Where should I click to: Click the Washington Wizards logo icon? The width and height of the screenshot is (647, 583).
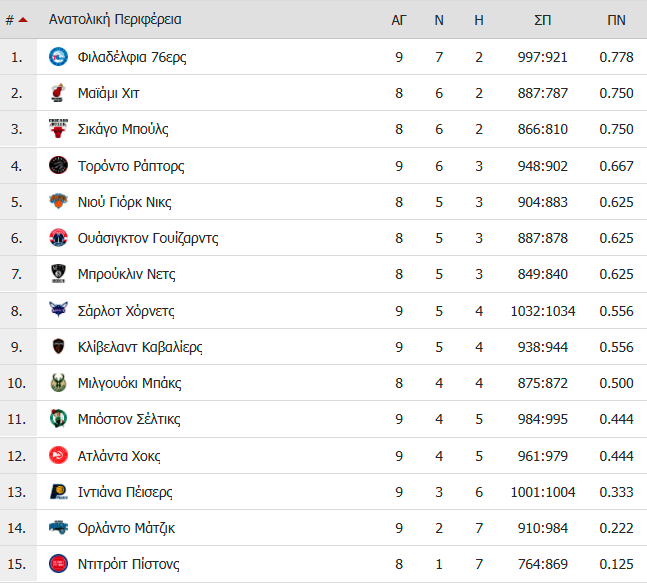pos(58,238)
